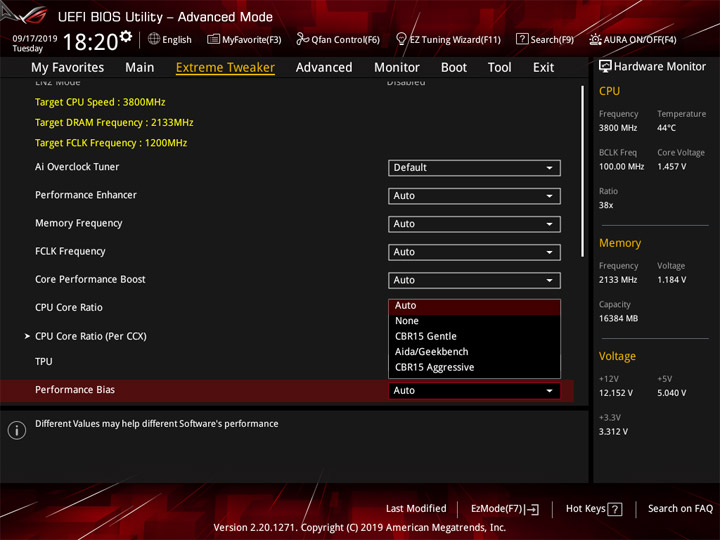Click the Memory Capacity 16384 MB value
Viewport: 720px width, 540px height.
(618, 319)
